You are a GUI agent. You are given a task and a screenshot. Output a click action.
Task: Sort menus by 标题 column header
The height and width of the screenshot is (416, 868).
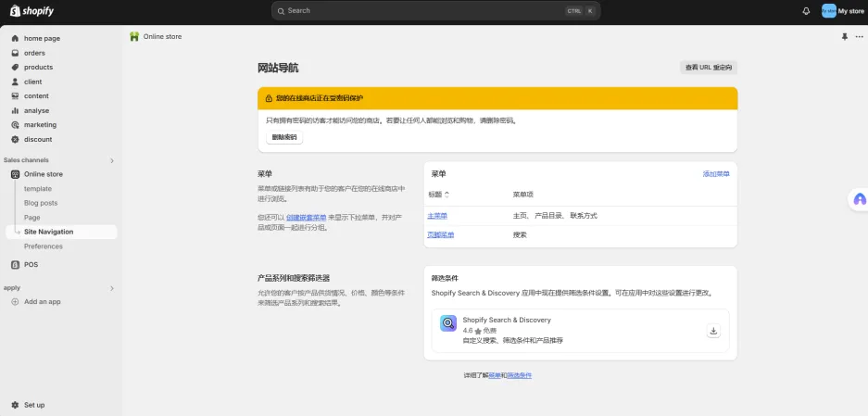tap(438, 195)
